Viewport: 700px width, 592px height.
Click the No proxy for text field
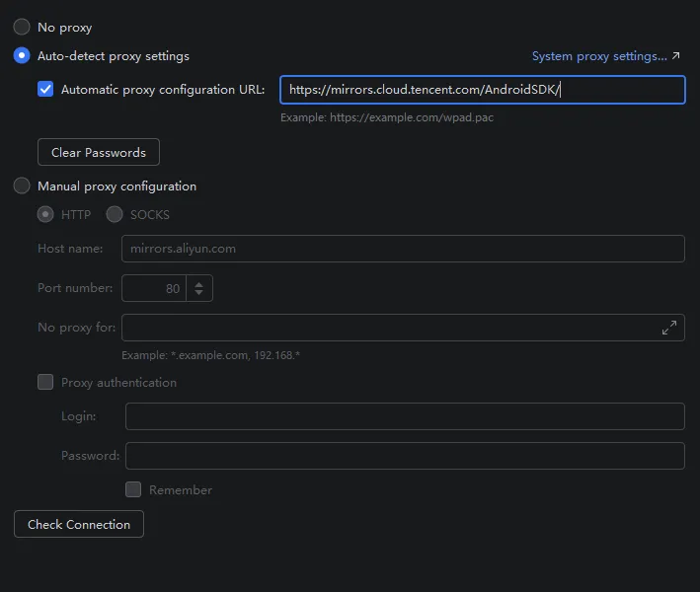click(385, 328)
